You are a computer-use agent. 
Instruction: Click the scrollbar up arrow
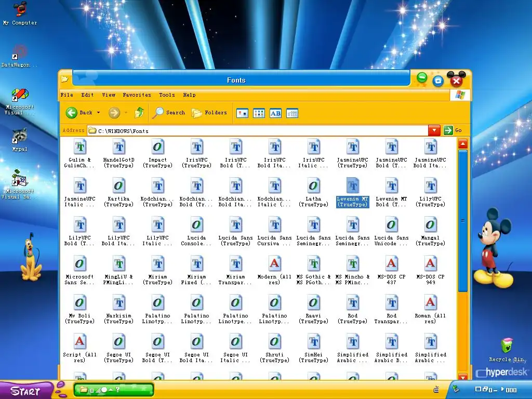pos(463,144)
